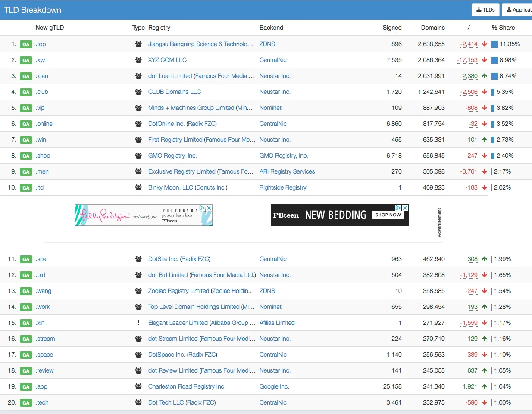
Task: Click the 25,158 signed value for .app
Action: click(392, 386)
